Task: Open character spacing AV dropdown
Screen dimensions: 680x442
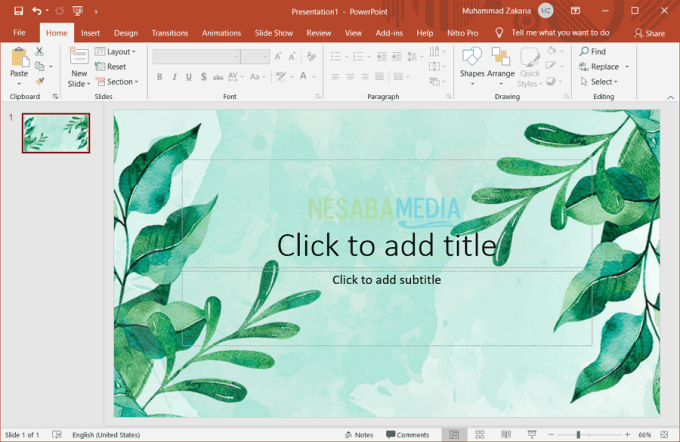Action: tap(235, 77)
